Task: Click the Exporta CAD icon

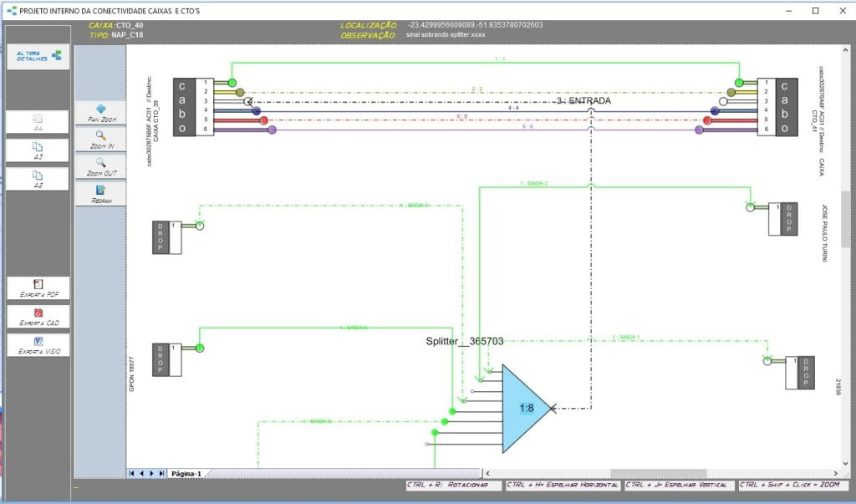Action: (x=38, y=317)
